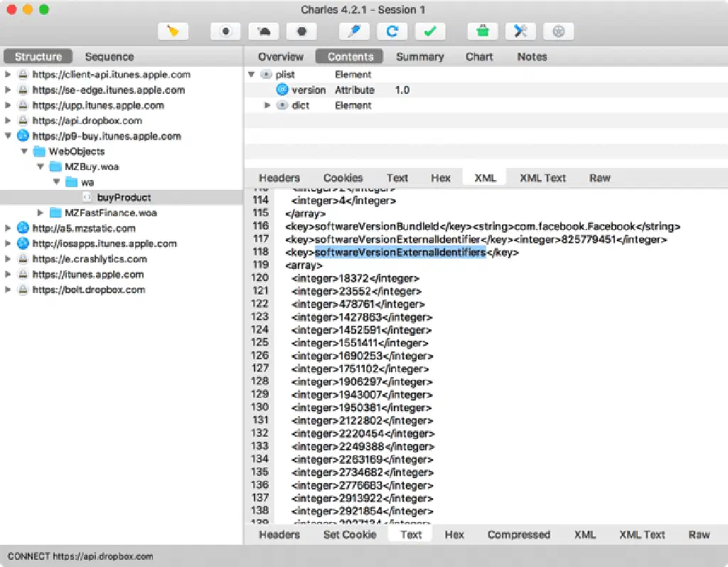Open Tools via the wrench icon

tap(520, 31)
